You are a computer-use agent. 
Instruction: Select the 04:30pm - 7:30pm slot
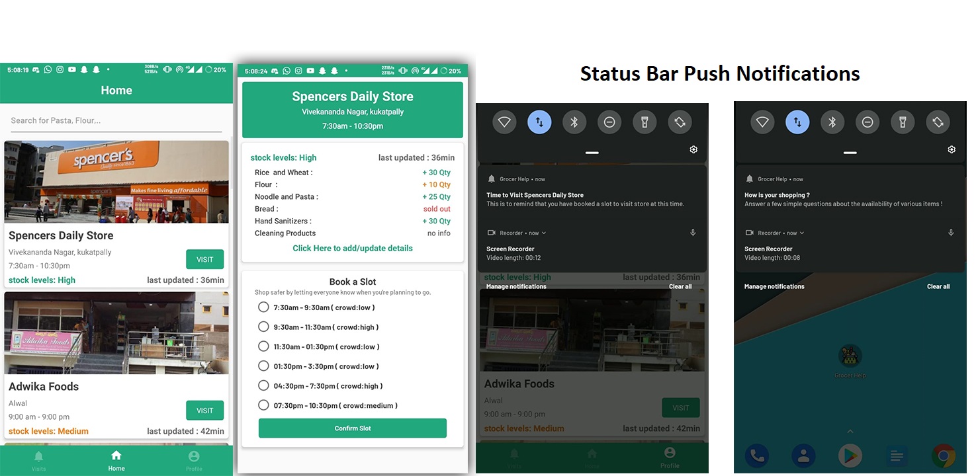[x=263, y=385]
